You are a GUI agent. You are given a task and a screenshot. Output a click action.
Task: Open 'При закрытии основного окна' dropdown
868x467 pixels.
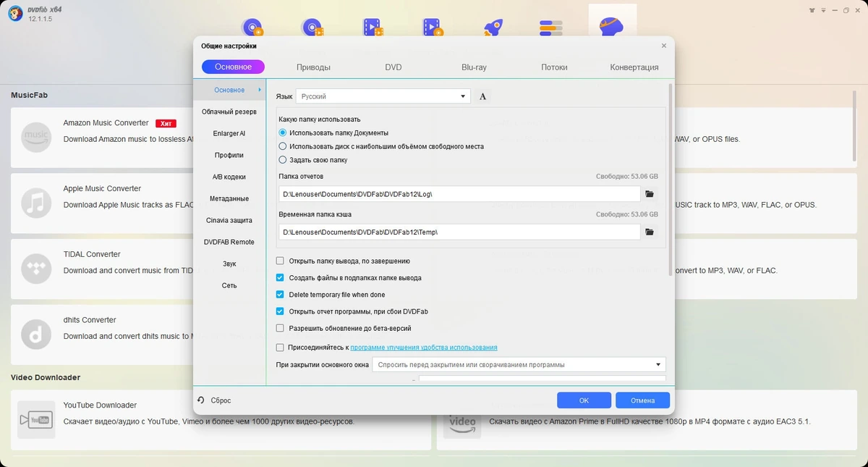click(519, 365)
